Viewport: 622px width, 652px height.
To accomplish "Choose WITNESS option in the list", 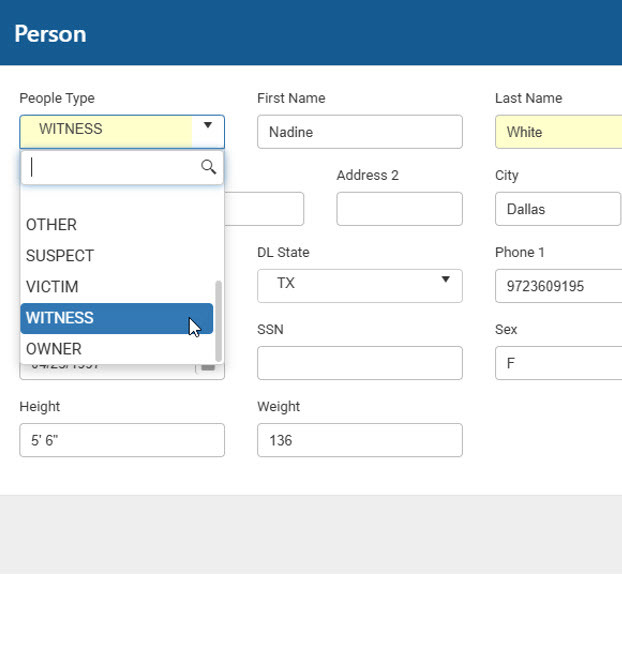I will pyautogui.click(x=116, y=318).
